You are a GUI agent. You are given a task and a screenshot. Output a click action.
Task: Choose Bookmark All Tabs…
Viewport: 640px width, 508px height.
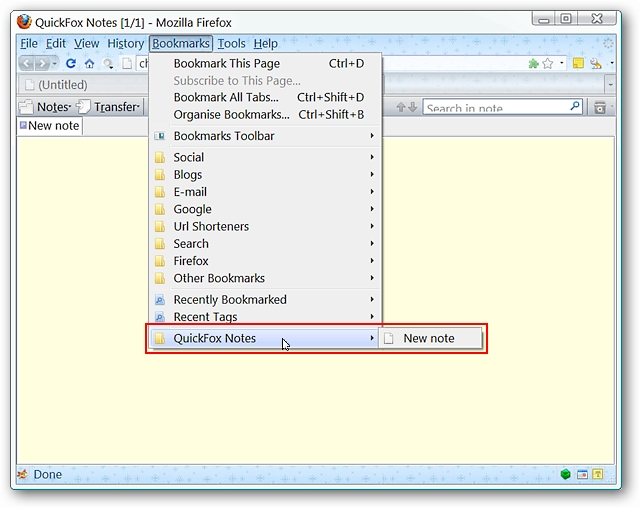point(265,98)
